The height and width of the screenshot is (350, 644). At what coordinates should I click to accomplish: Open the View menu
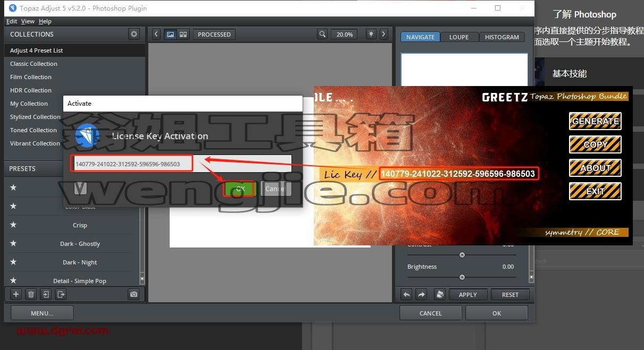pos(28,21)
